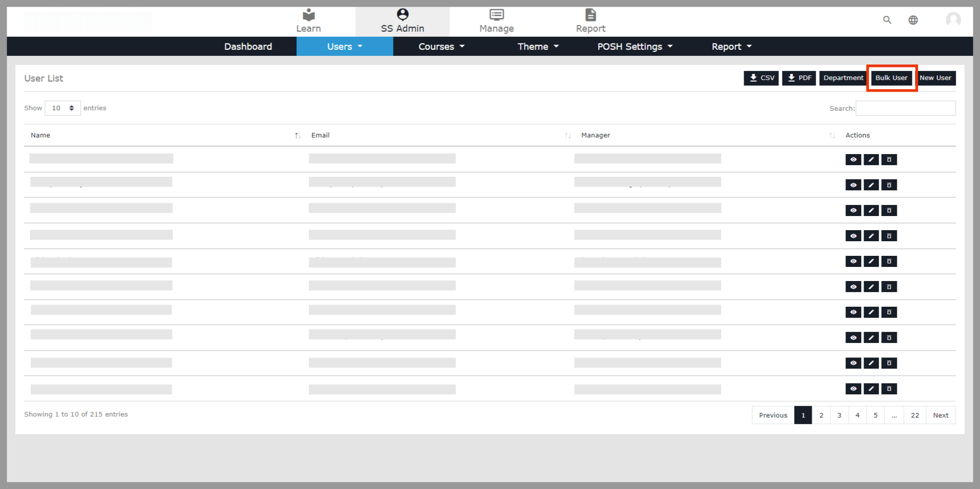This screenshot has width=980, height=489.
Task: Click the search magnifier icon in header
Action: (887, 20)
